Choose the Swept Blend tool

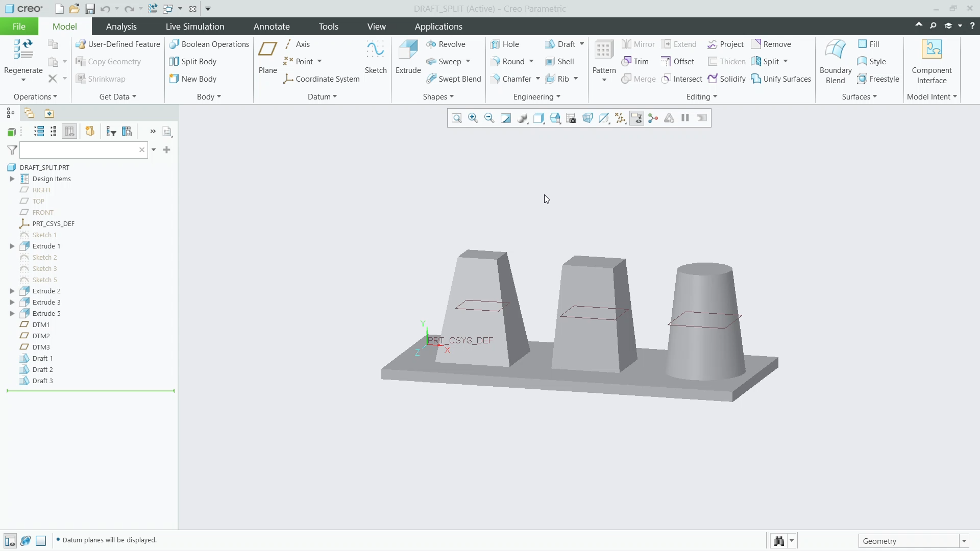[454, 79]
